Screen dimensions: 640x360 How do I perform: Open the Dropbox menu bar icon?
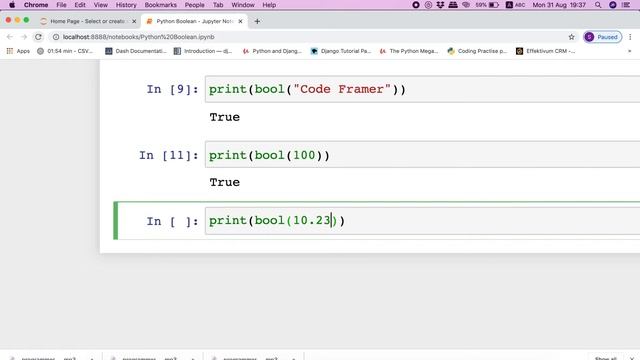440,5
